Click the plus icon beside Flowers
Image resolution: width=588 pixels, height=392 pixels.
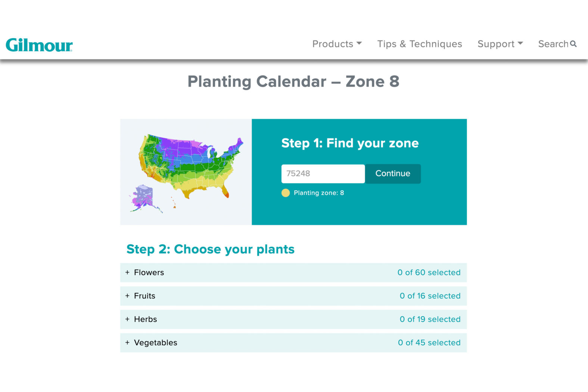(127, 273)
